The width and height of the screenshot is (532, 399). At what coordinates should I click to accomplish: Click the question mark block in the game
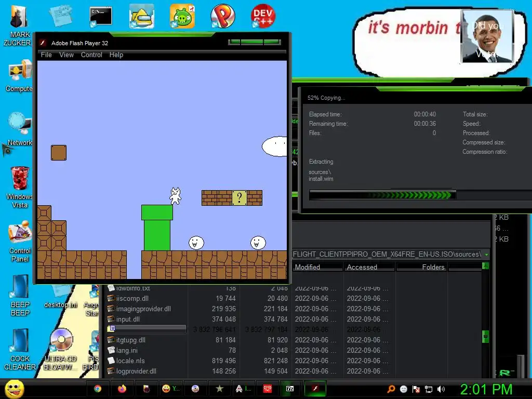pyautogui.click(x=239, y=198)
